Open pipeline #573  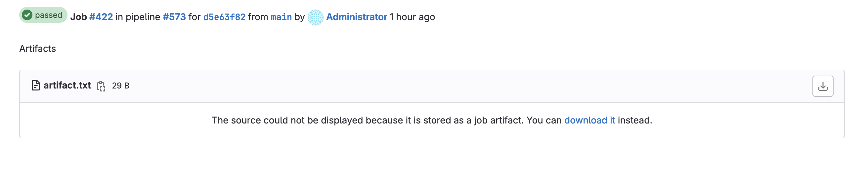tap(174, 17)
